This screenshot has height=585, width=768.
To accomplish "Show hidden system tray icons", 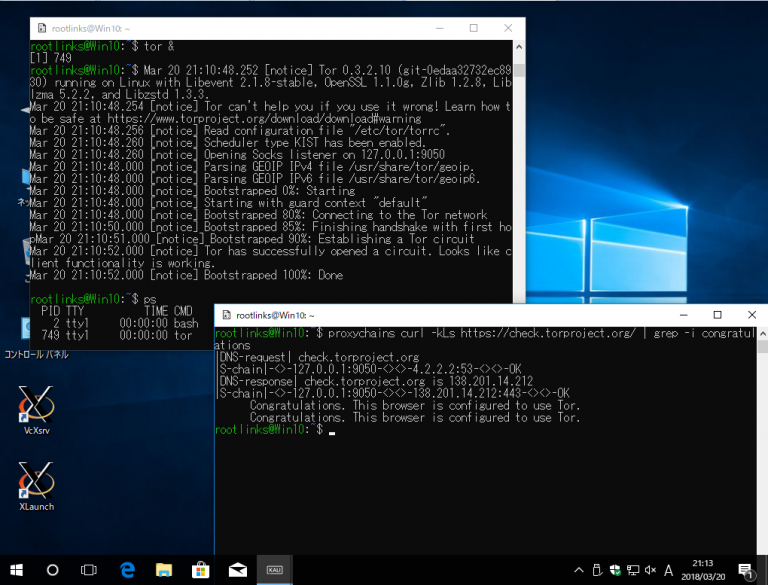I will [x=579, y=570].
